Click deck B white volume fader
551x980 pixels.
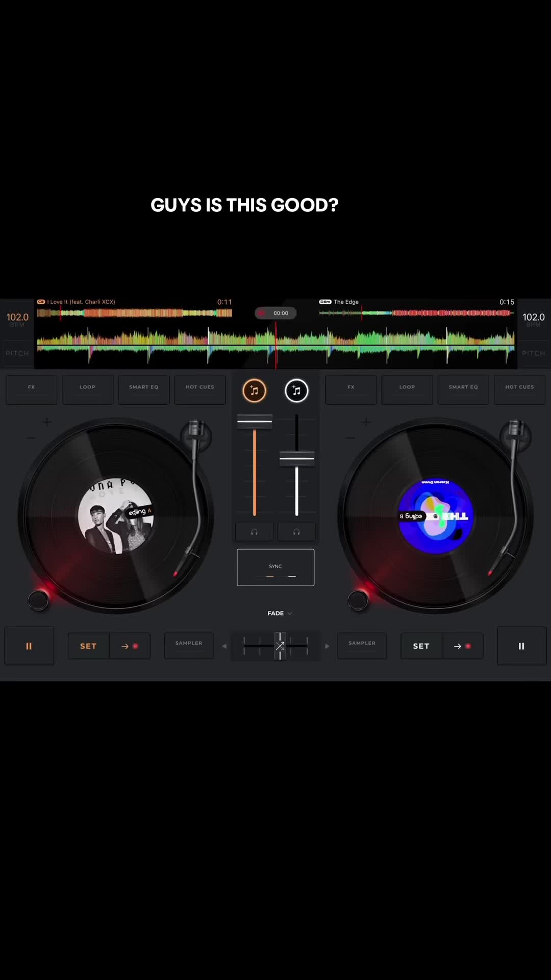(297, 458)
